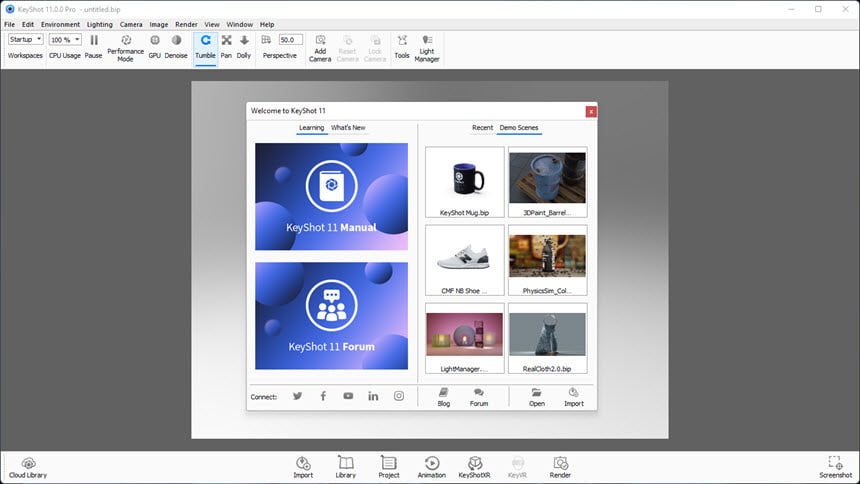Select the Pan camera tool

coord(227,47)
